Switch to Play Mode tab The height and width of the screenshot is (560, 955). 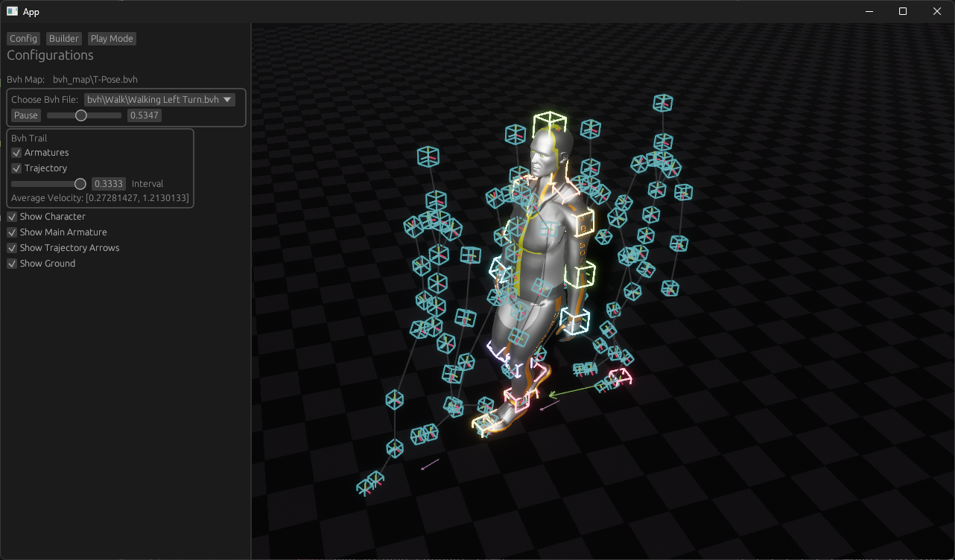coord(112,39)
